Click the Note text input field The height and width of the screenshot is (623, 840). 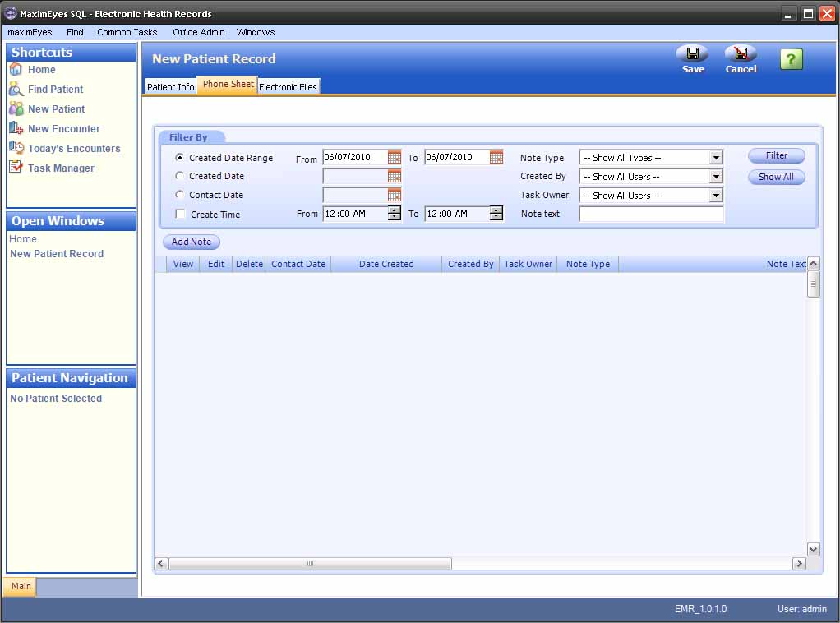click(x=651, y=215)
